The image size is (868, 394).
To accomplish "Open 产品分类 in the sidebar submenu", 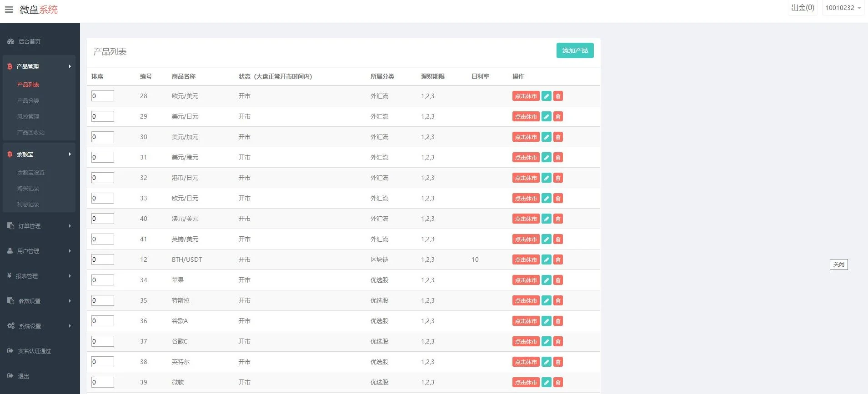I will [28, 100].
